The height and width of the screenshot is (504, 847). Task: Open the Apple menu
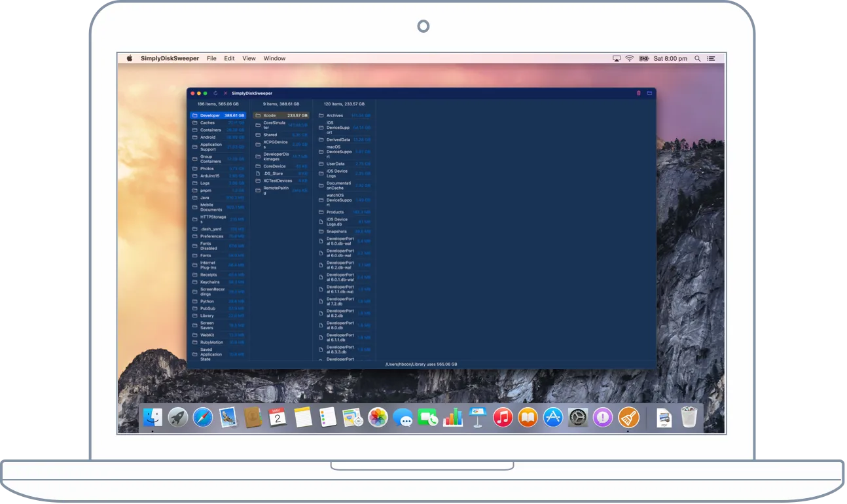click(x=129, y=58)
